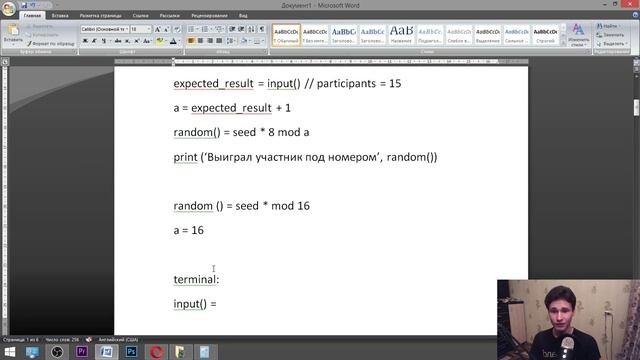Apply the font color button
Viewport: 640px width, 360px height.
pyautogui.click(x=173, y=41)
